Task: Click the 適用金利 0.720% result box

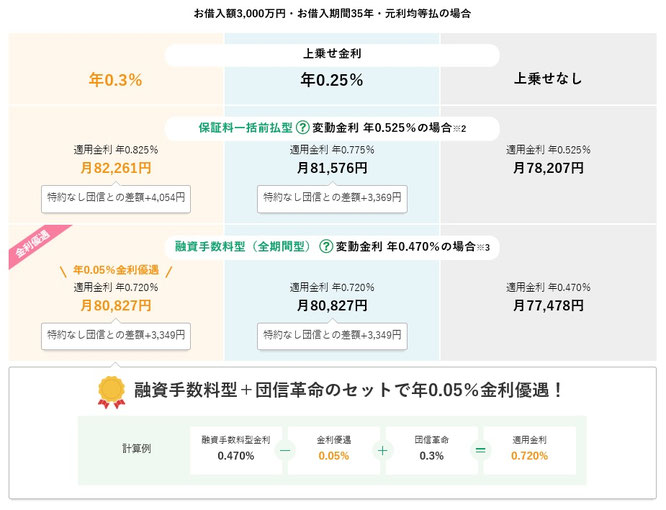Action: (529, 450)
